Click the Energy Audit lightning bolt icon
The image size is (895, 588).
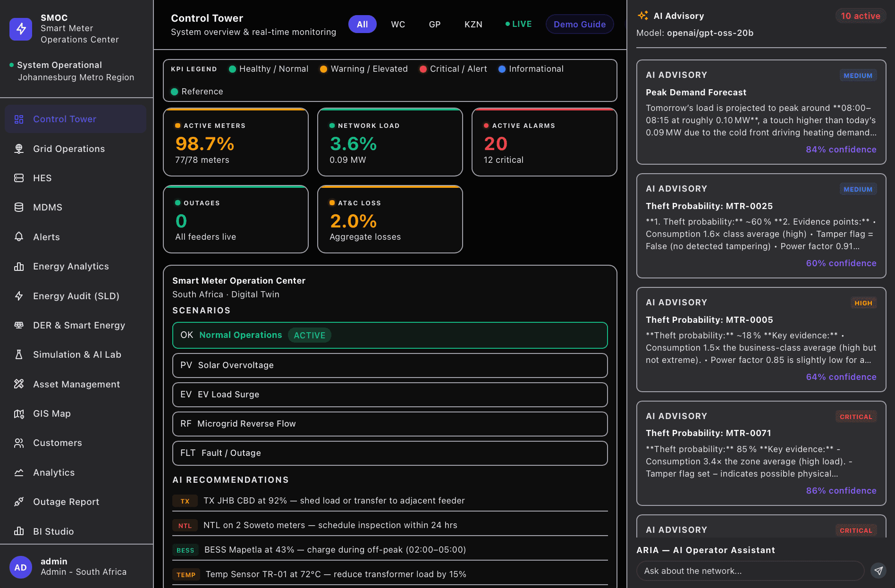19,296
